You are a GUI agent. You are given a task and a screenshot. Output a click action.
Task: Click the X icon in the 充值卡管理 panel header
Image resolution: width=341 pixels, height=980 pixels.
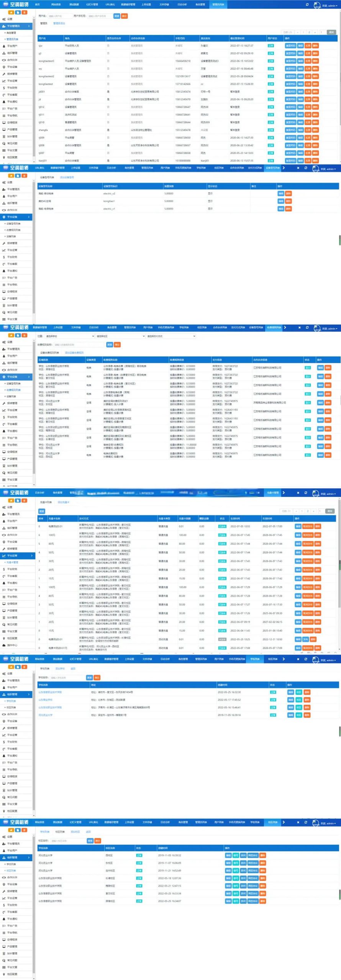(298, 493)
